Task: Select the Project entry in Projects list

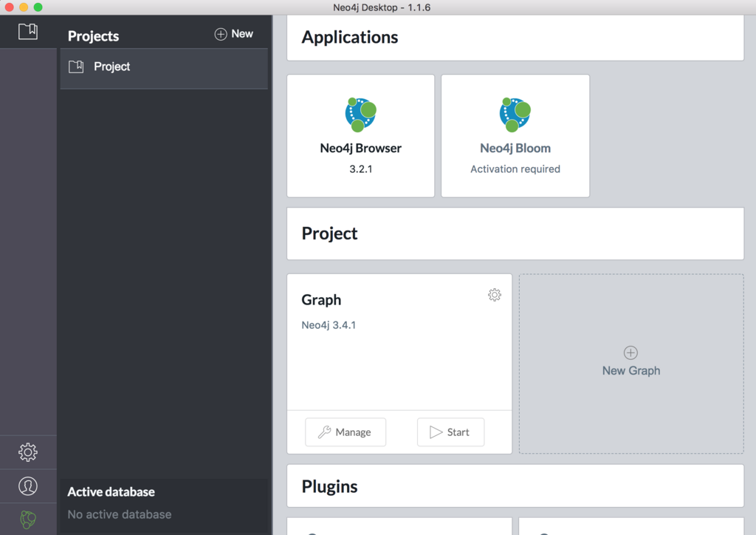Action: point(164,68)
